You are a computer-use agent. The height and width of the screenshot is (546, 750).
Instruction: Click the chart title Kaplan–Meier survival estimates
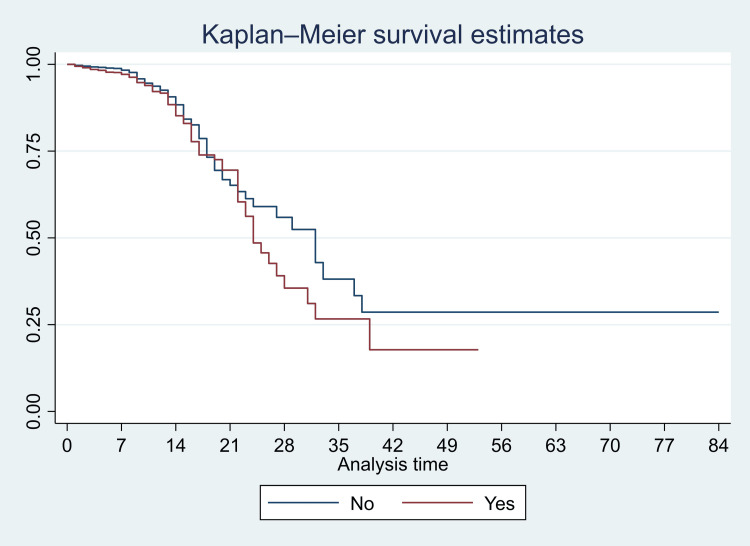click(x=393, y=34)
